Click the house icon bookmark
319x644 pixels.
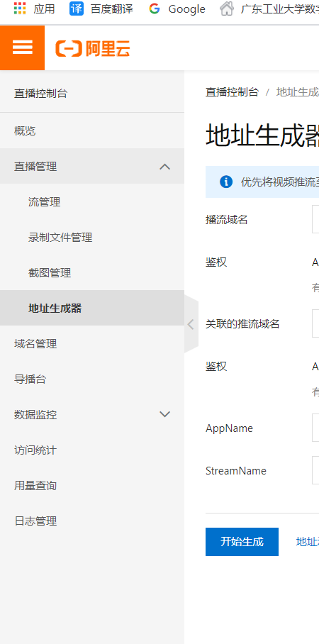tap(227, 9)
